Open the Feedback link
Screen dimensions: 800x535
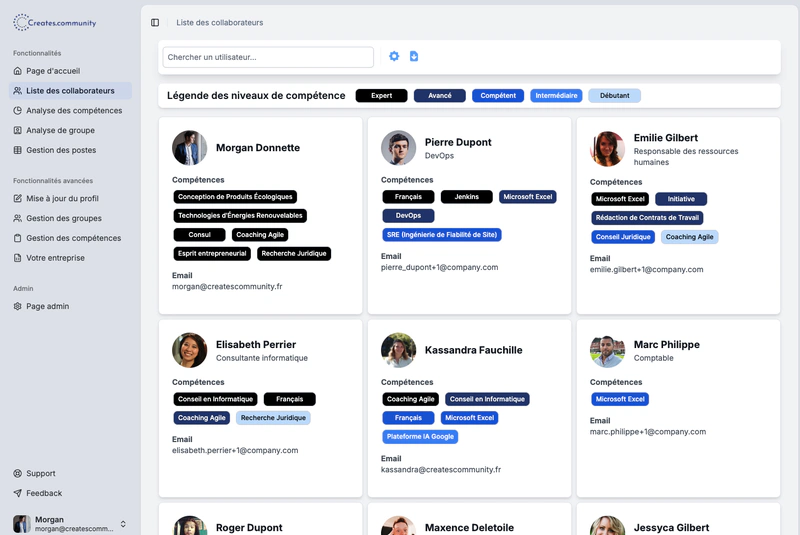pyautogui.click(x=44, y=493)
